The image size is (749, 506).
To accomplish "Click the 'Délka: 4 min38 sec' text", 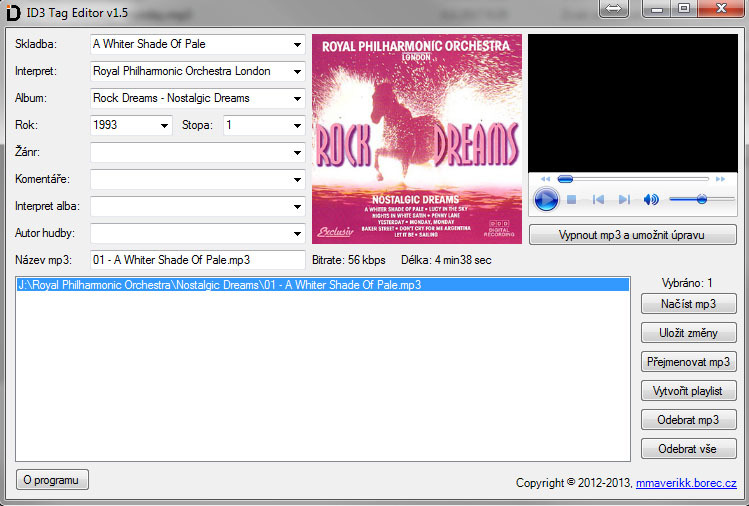I will click(x=446, y=260).
